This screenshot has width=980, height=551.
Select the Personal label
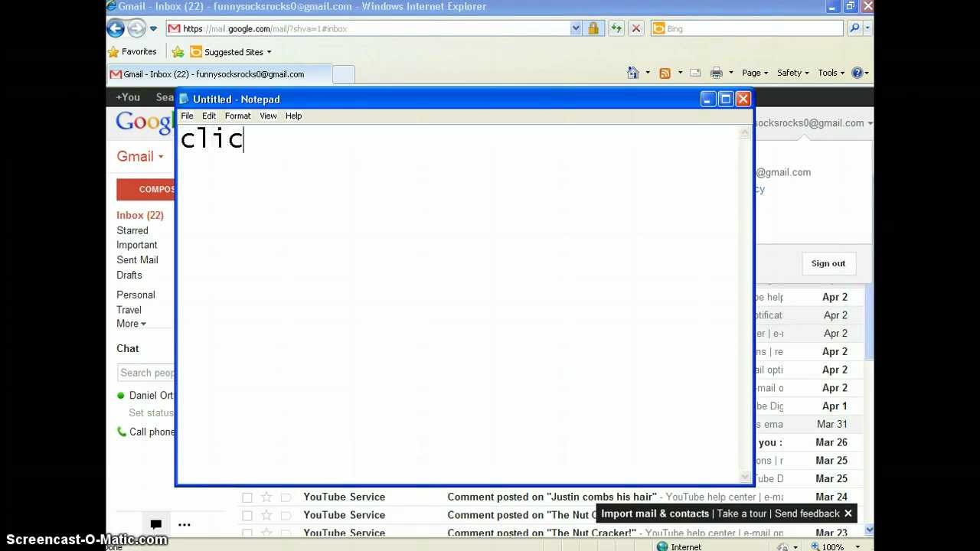click(x=136, y=295)
